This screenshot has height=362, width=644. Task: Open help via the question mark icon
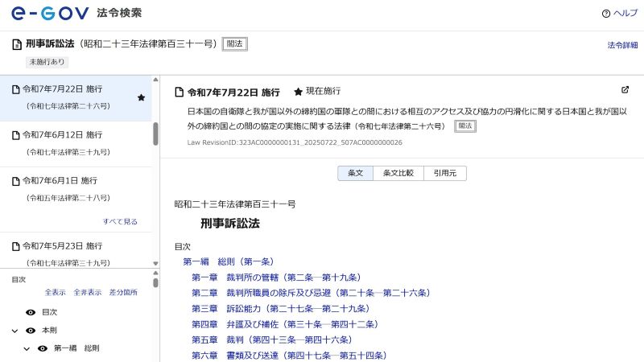tap(606, 14)
